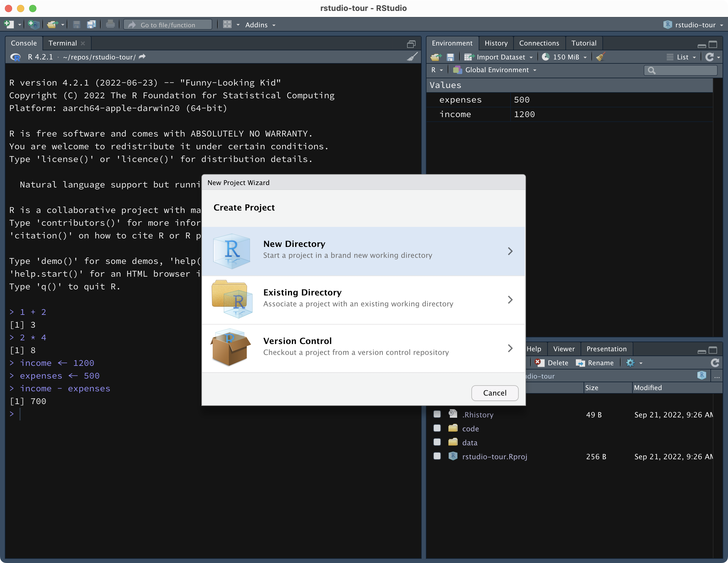Open the Global Environment dropdown
728x563 pixels.
495,70
